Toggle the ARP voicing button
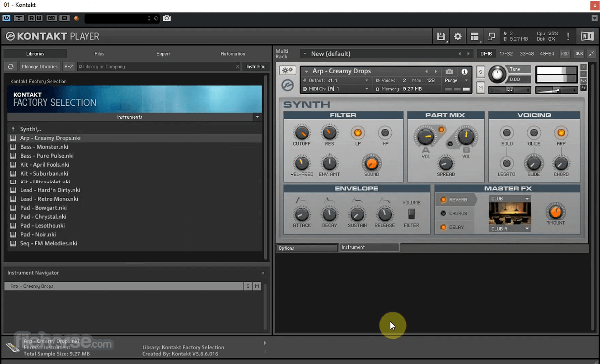600x364 pixels. tap(561, 133)
